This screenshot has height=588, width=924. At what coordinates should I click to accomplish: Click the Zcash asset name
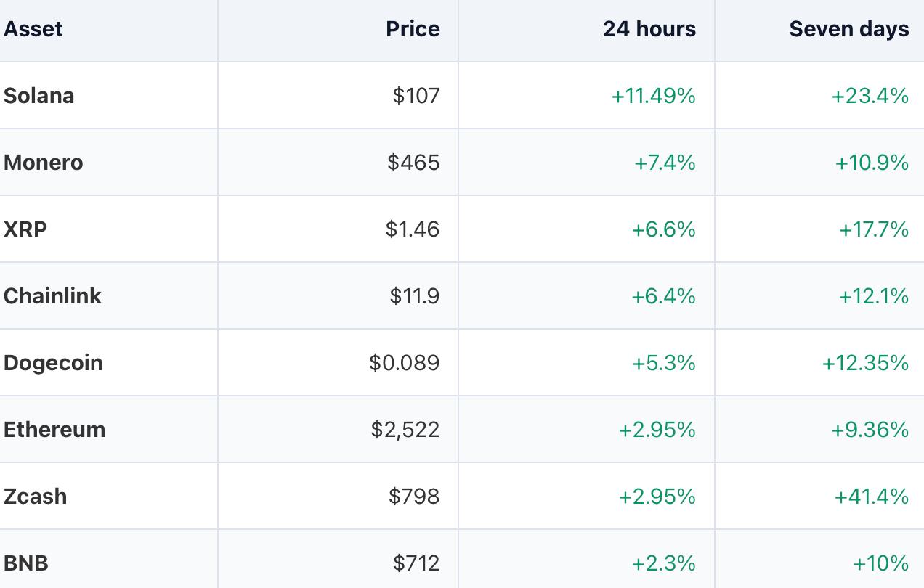click(35, 497)
